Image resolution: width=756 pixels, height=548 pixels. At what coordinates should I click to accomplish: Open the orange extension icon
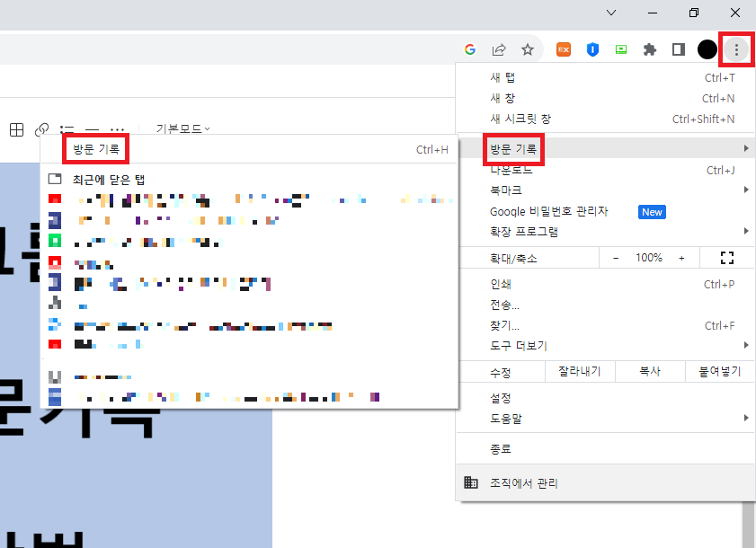point(563,49)
